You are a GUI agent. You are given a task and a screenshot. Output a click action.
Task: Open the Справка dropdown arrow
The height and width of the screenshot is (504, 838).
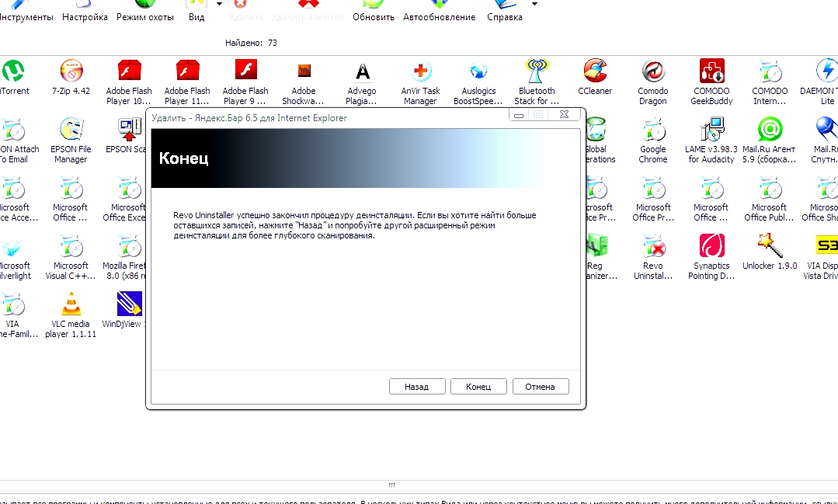coord(534,5)
